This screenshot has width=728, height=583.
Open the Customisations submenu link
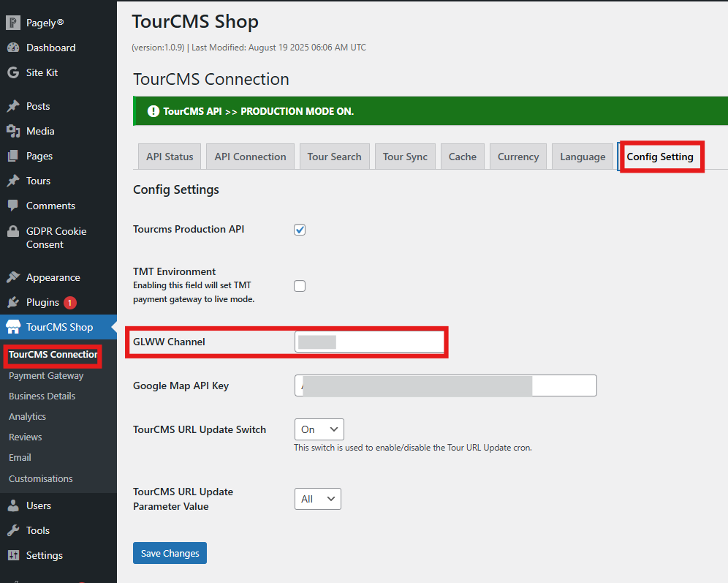pos(40,478)
